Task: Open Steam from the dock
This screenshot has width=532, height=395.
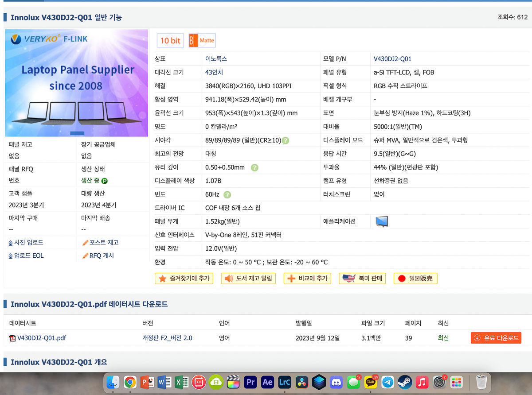Action: click(405, 381)
